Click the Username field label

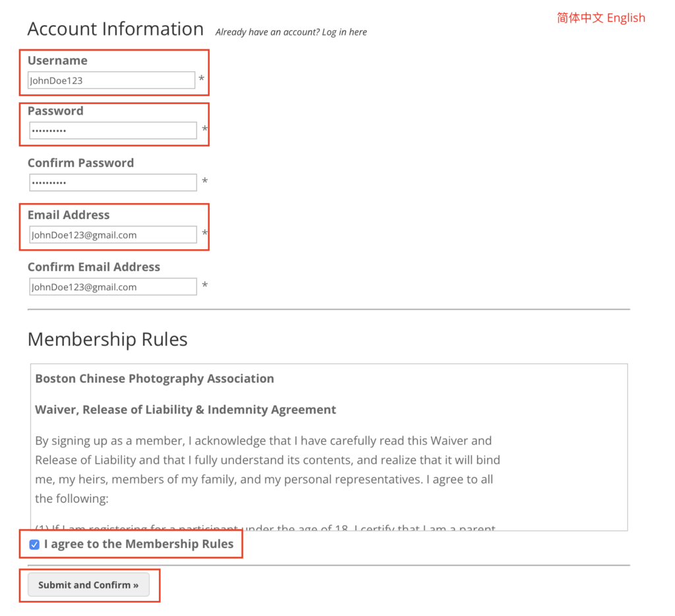coord(57,61)
